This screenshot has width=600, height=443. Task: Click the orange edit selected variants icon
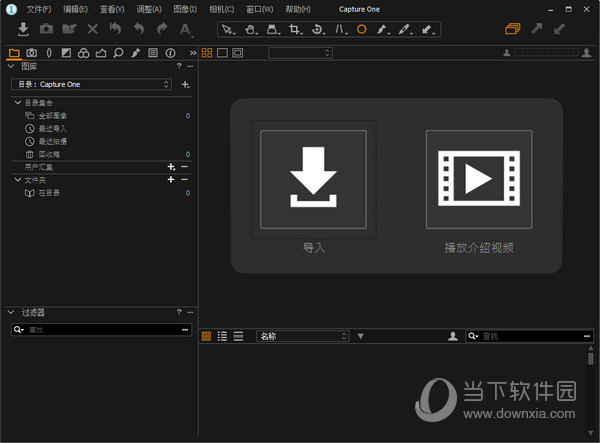[513, 29]
